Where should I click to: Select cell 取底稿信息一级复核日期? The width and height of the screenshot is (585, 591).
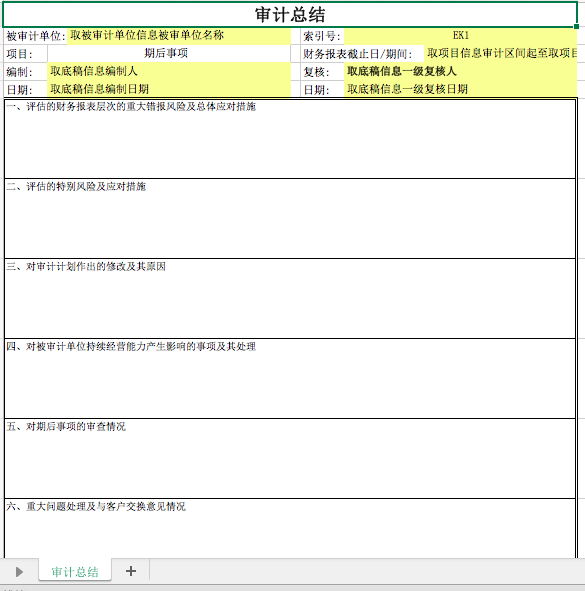(460, 89)
